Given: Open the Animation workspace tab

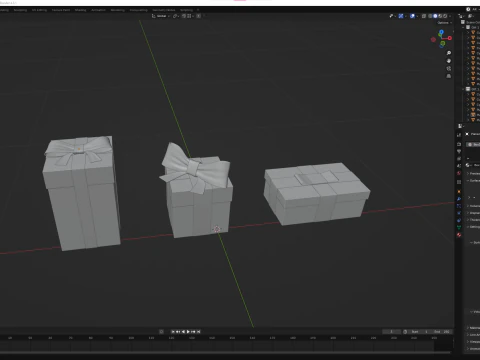Looking at the screenshot, I should pyautogui.click(x=98, y=10).
